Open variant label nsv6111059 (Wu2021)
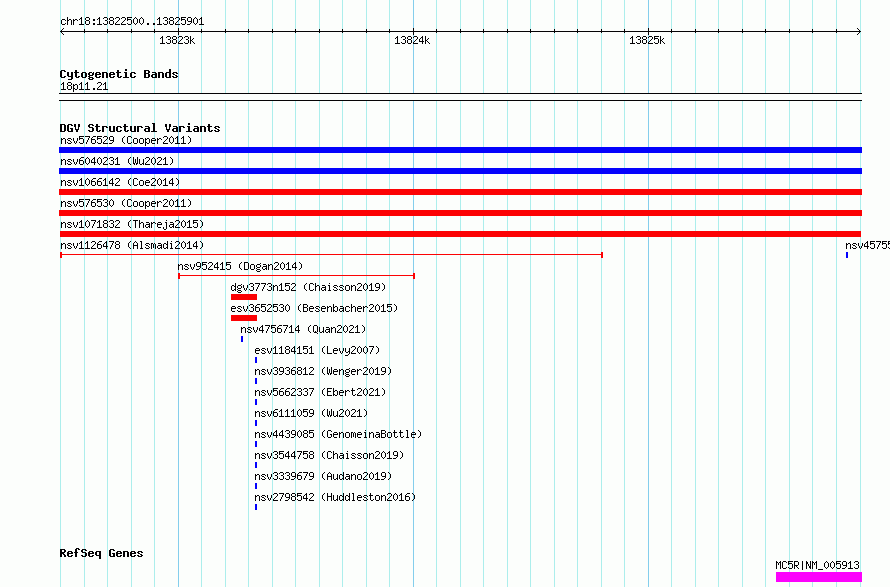This screenshot has height=587, width=890. [x=311, y=413]
